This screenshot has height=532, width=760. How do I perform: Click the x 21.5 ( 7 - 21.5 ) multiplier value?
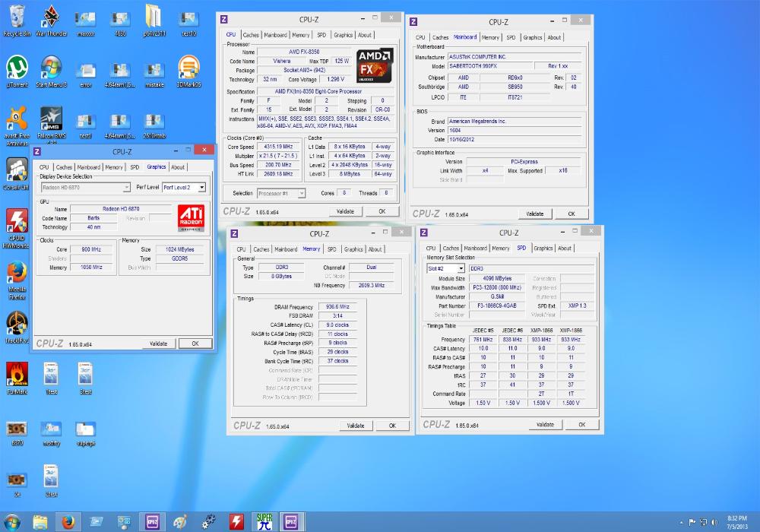tap(278, 156)
